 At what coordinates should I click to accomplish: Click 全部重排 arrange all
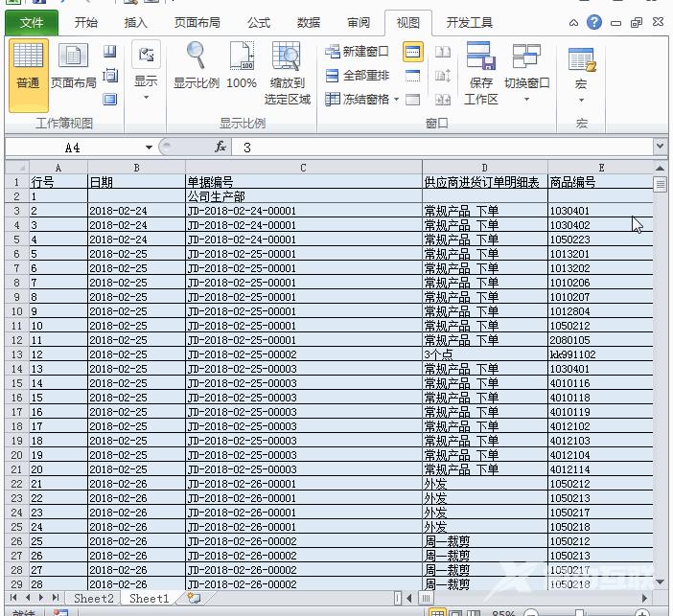[x=357, y=75]
